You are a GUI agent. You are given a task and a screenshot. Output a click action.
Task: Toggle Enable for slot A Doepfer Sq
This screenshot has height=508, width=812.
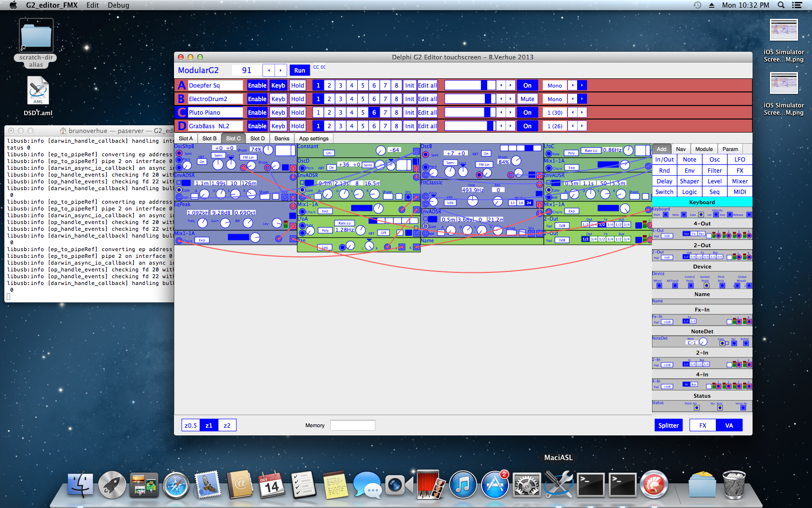click(257, 85)
